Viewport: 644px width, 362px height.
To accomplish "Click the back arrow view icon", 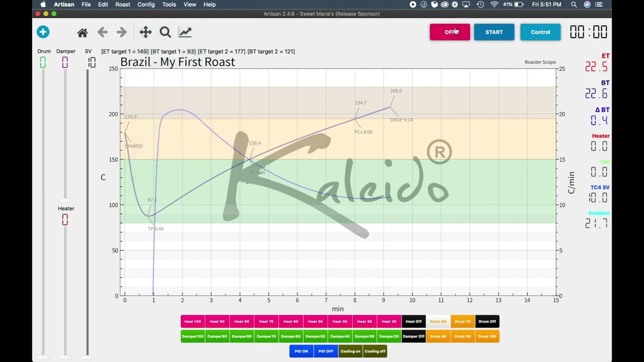I will (x=103, y=33).
